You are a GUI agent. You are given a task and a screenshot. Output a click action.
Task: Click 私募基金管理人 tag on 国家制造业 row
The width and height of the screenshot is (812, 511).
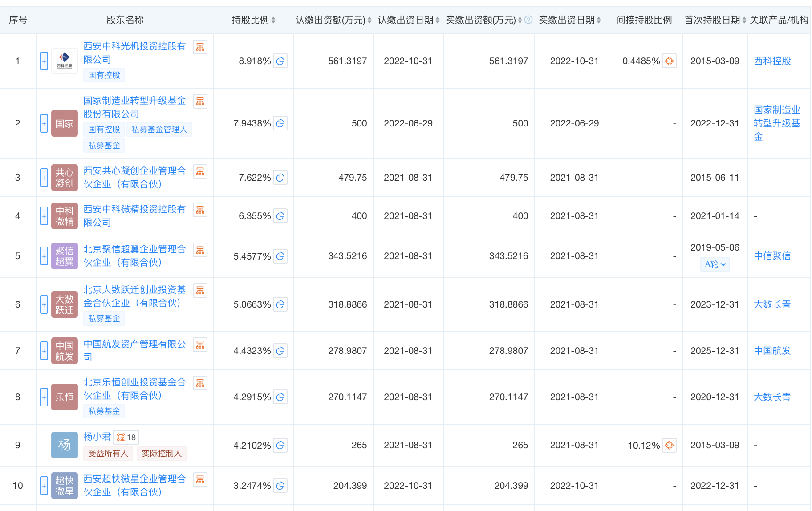pos(159,130)
